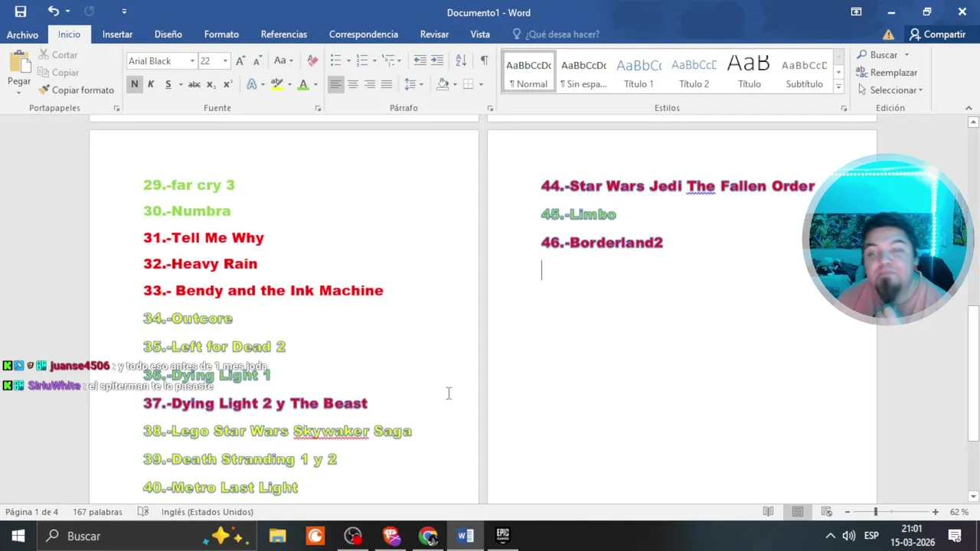This screenshot has width=980, height=551.
Task: Click the Copiar formato brush
Action: coord(77,90)
